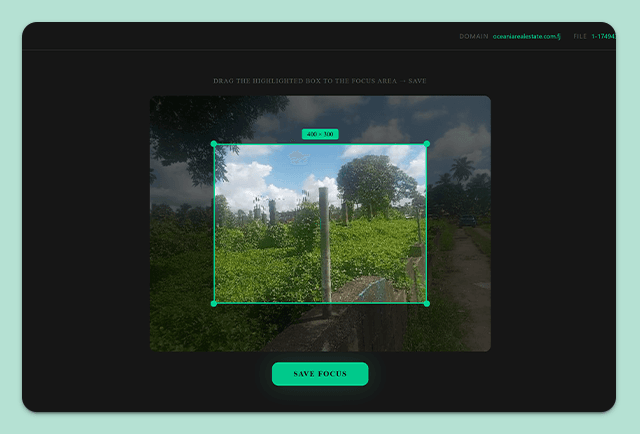Click the drag instruction text above the photo
This screenshot has height=434, width=640.
[x=320, y=81]
